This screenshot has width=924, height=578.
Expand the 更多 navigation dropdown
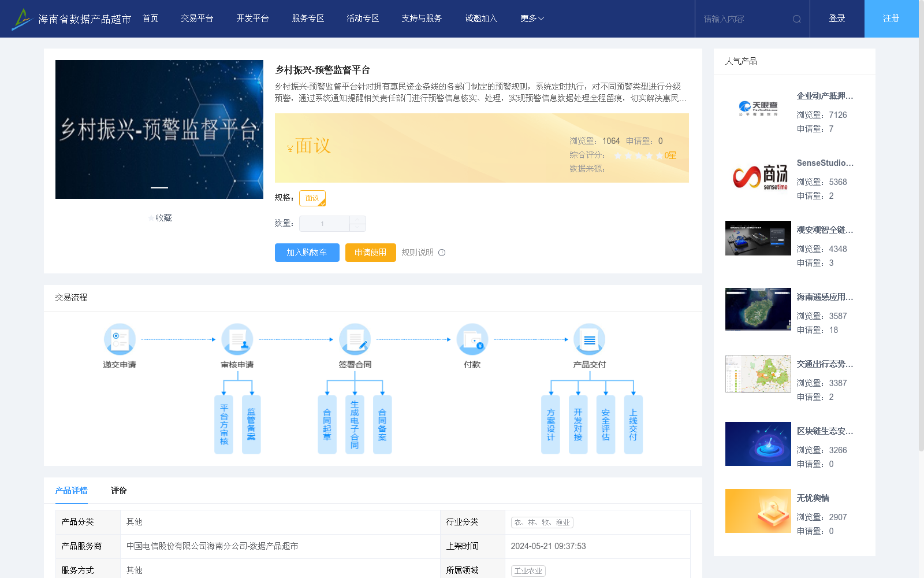[532, 18]
